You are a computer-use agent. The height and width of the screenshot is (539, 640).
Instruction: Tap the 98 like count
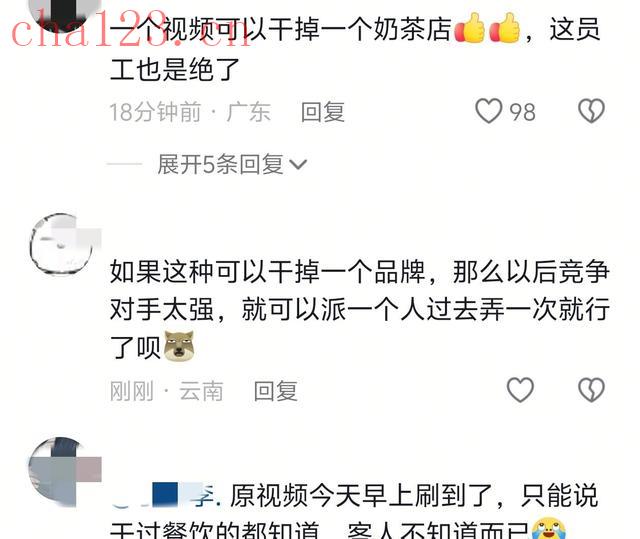click(522, 112)
